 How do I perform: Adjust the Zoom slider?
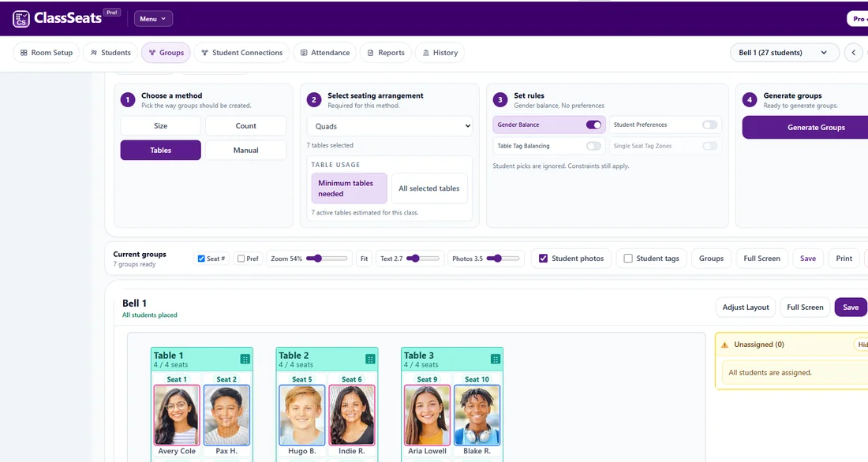(x=327, y=259)
